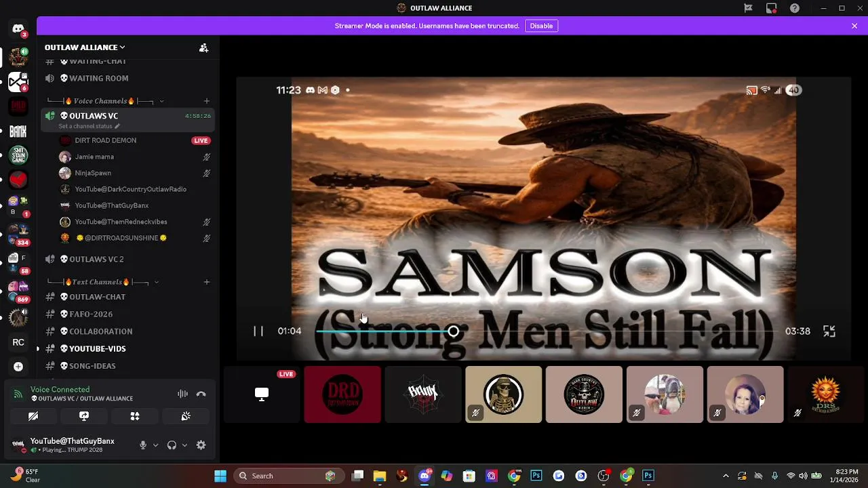Viewport: 868px width, 488px height.
Task: Open FAFO-2026 text channel
Action: [127, 314]
